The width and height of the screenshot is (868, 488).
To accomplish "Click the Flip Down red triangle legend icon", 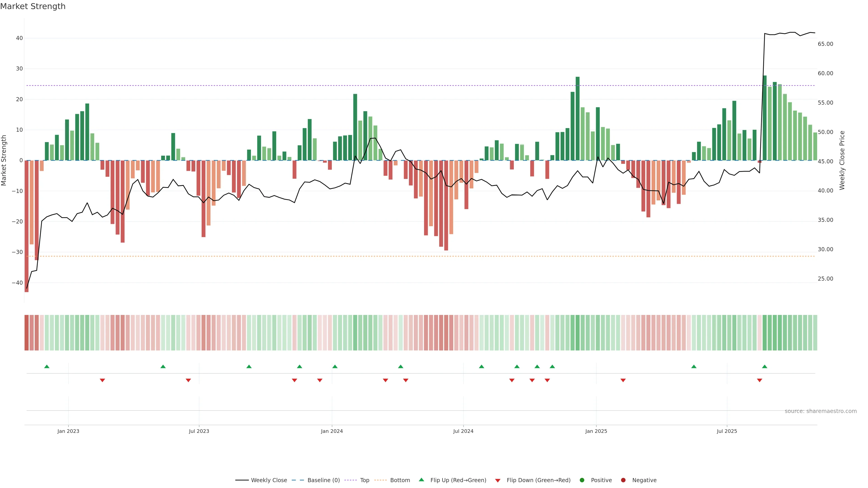I will click(x=498, y=481).
